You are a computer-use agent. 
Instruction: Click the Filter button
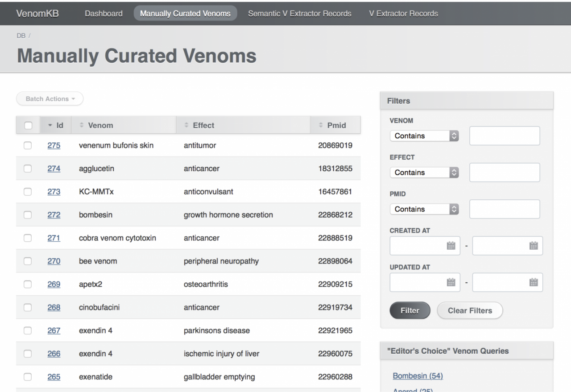pos(410,310)
